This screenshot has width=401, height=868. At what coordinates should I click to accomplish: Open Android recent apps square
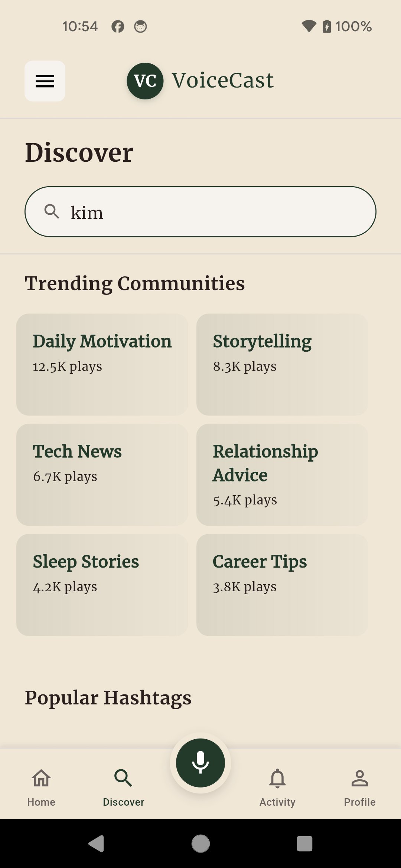(304, 844)
